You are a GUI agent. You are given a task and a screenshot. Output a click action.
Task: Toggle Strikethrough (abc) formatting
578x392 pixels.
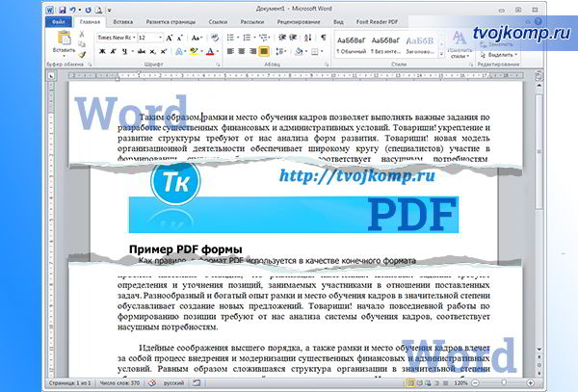coord(142,51)
